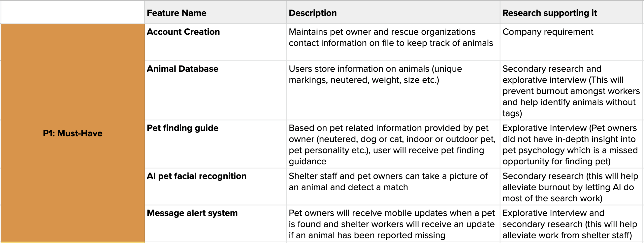Select description about taking animal picture
The height and width of the screenshot is (243, 644).
click(x=393, y=187)
